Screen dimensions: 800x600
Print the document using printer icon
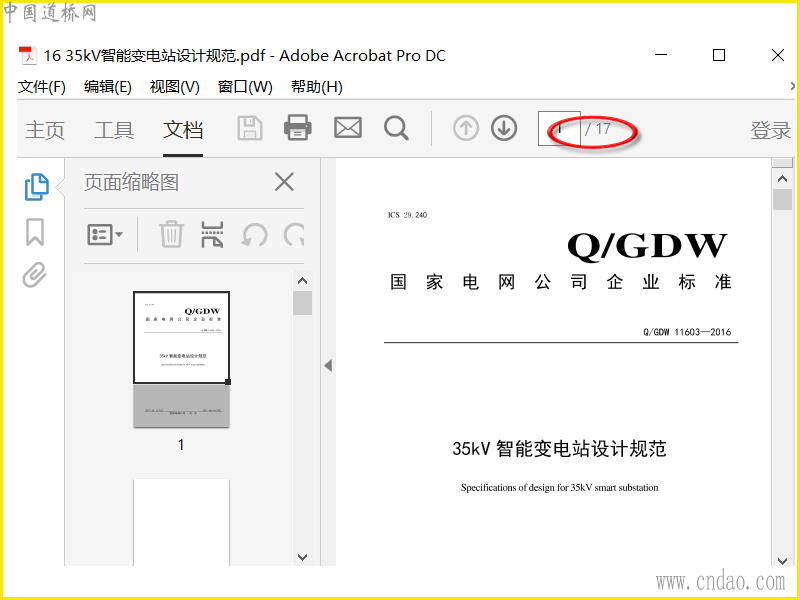(298, 128)
